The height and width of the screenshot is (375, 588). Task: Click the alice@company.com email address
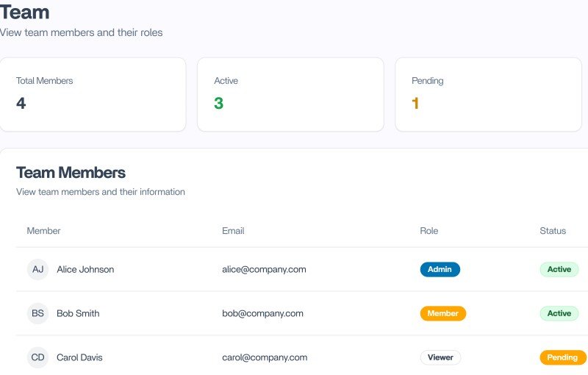264,269
